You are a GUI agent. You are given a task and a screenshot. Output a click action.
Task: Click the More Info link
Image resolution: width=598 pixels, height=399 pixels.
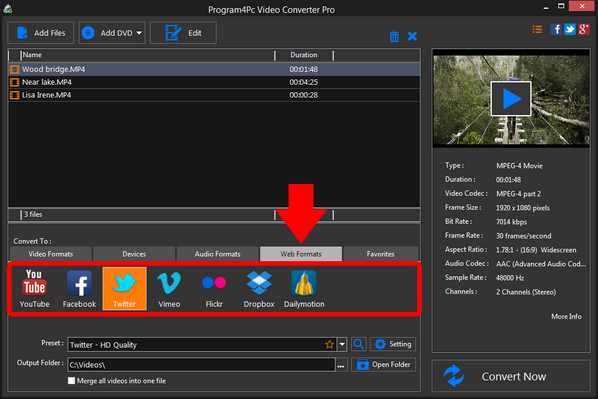click(566, 317)
